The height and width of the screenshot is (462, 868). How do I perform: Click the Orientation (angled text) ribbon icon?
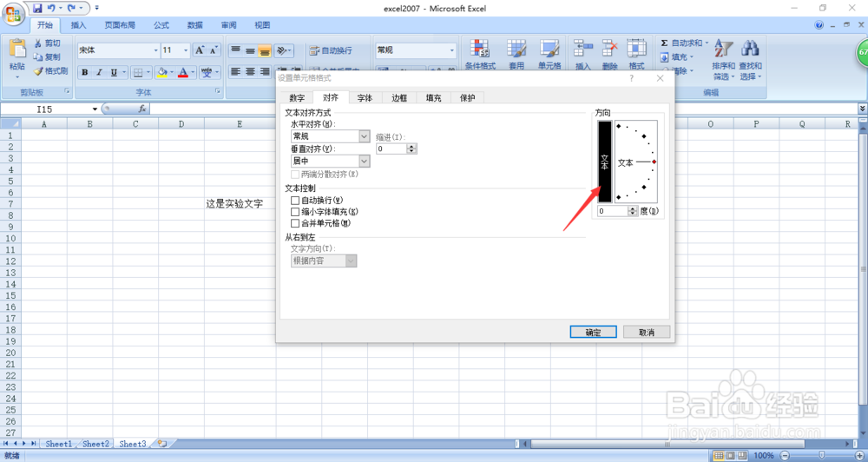point(282,50)
